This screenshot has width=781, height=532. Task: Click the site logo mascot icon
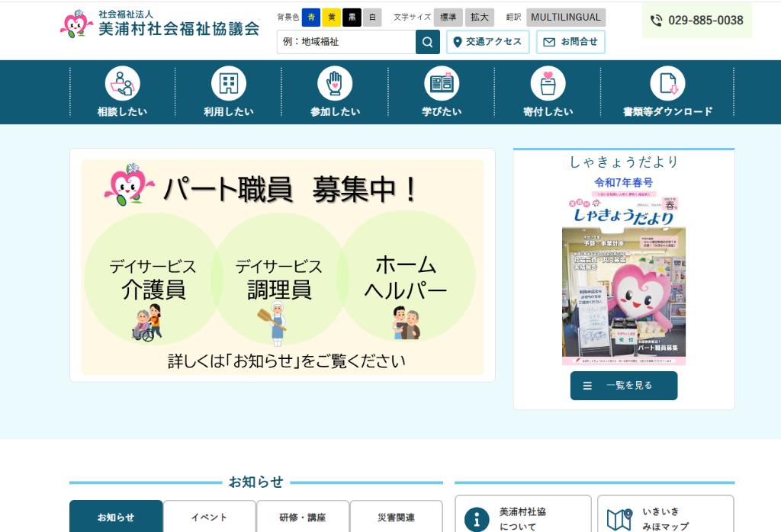76,24
